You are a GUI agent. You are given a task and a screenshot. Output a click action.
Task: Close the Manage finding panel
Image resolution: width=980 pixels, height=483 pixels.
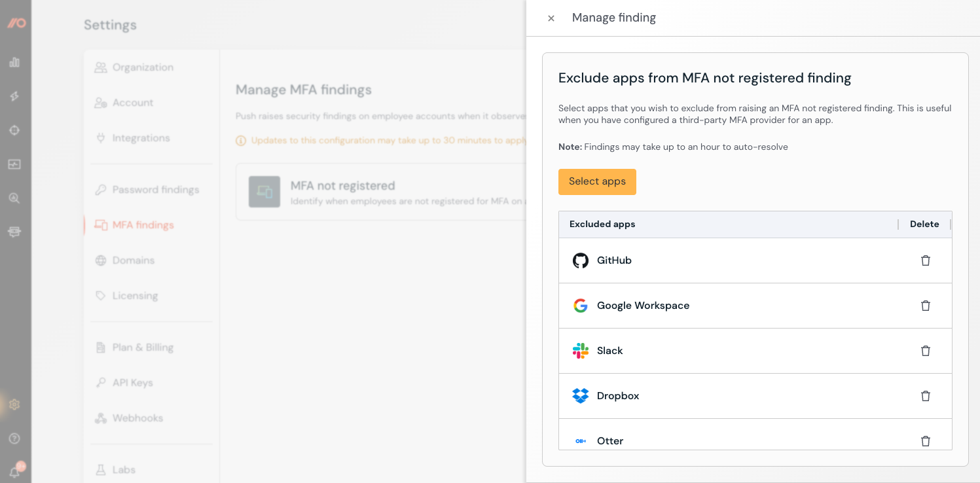click(x=551, y=18)
